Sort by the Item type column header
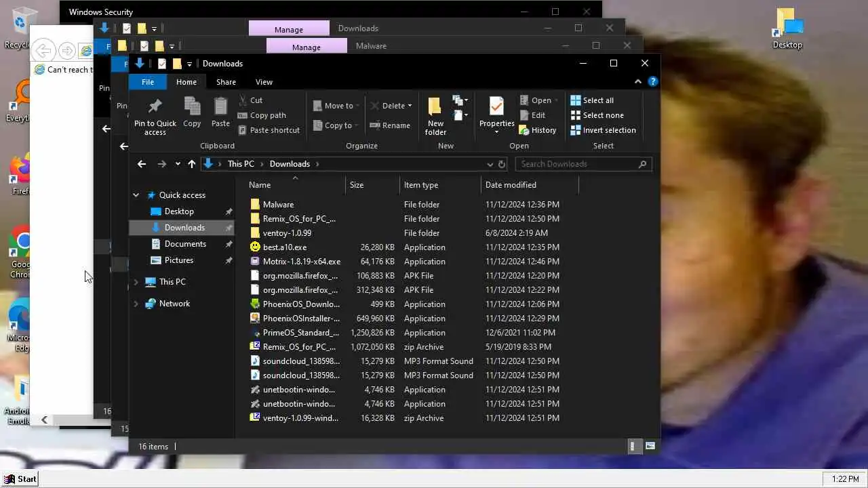868x488 pixels. [x=440, y=185]
